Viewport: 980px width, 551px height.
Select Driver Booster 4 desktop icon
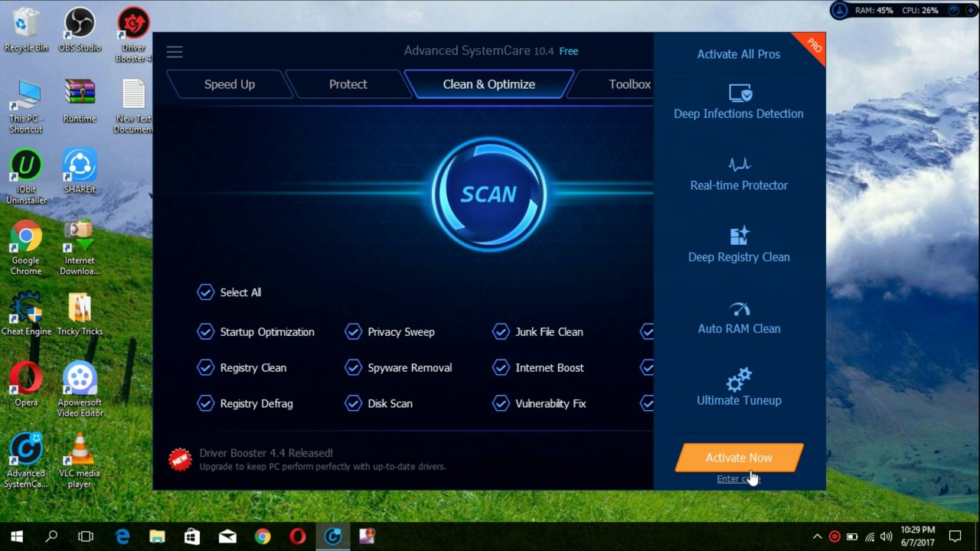[133, 35]
